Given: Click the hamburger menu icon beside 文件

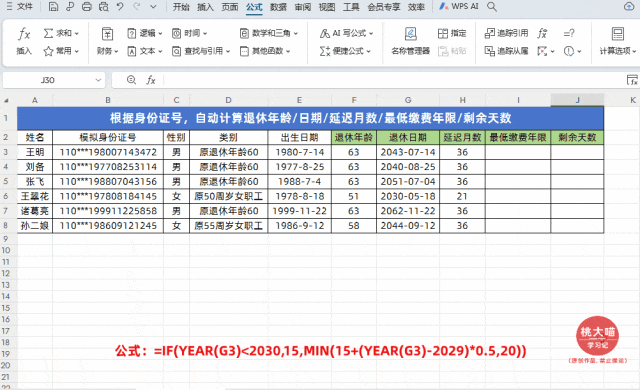Looking at the screenshot, I should point(9,7).
